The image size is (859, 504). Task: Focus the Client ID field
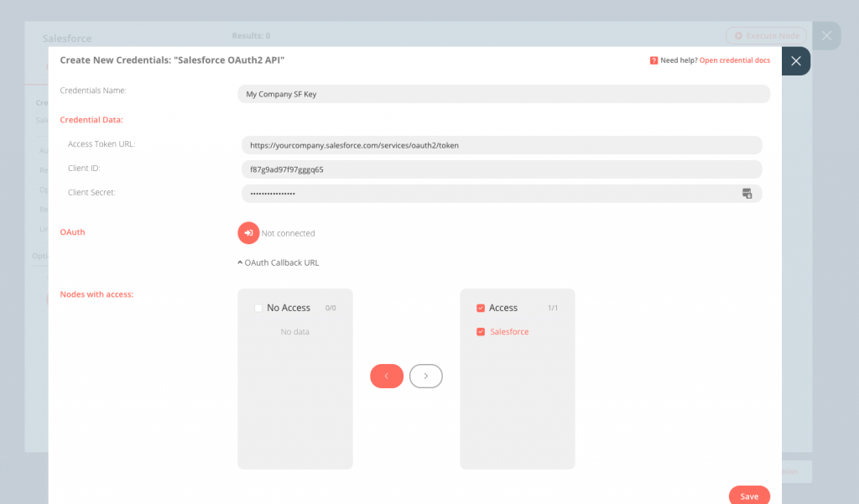coord(501,169)
